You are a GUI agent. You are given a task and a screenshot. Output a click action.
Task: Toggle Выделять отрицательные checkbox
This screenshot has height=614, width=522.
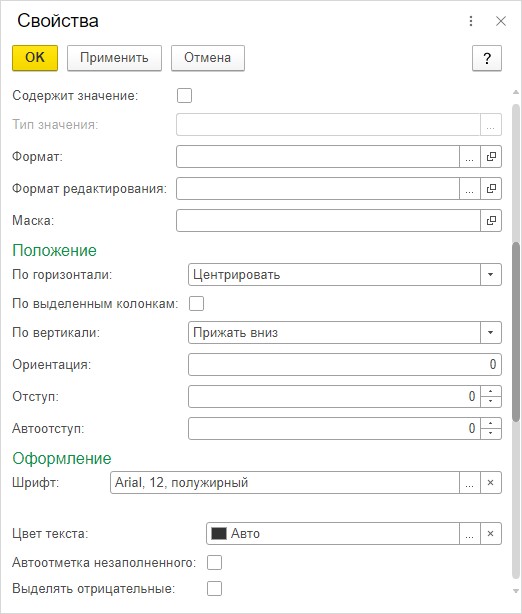[x=214, y=589]
